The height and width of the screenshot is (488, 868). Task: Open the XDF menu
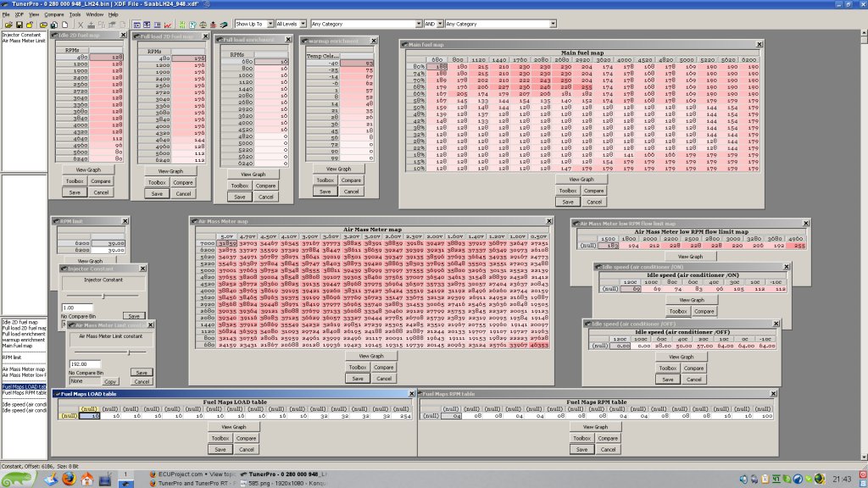tap(19, 14)
